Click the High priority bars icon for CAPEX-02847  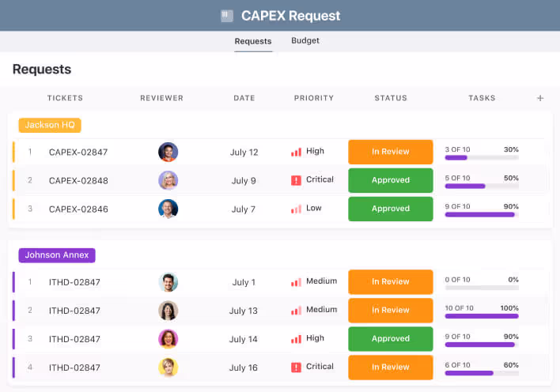(296, 152)
